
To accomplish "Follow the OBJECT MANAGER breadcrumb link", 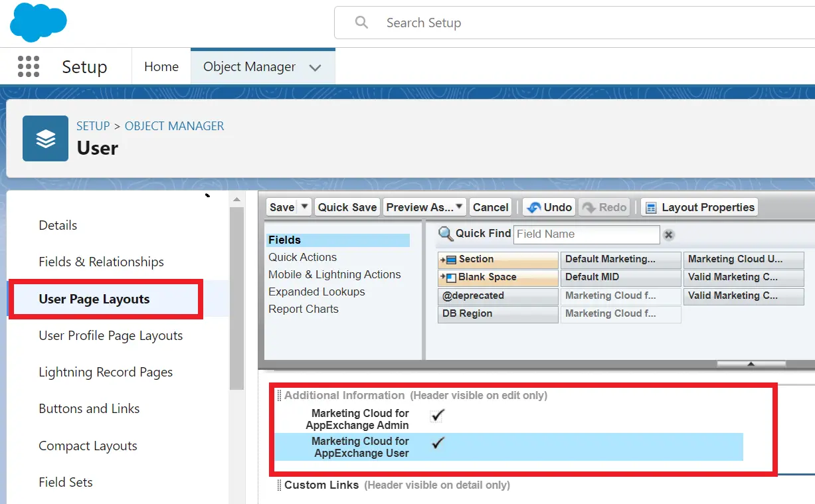I will 174,126.
